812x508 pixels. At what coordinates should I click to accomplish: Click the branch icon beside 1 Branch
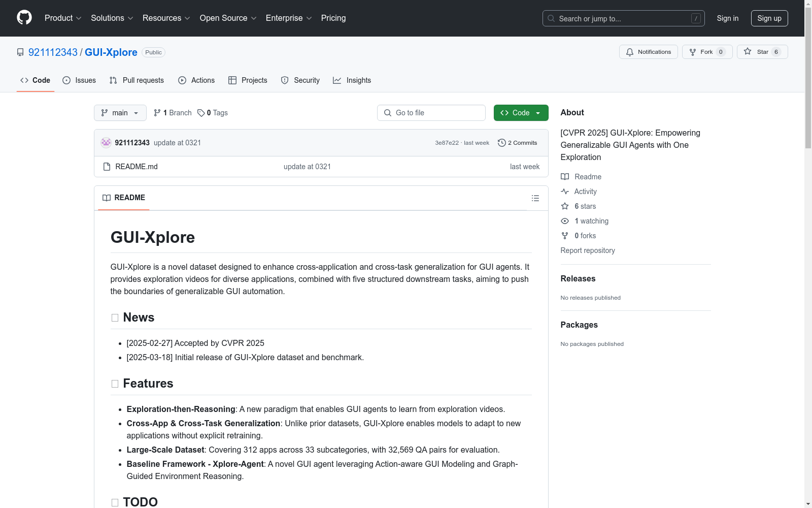coord(157,113)
